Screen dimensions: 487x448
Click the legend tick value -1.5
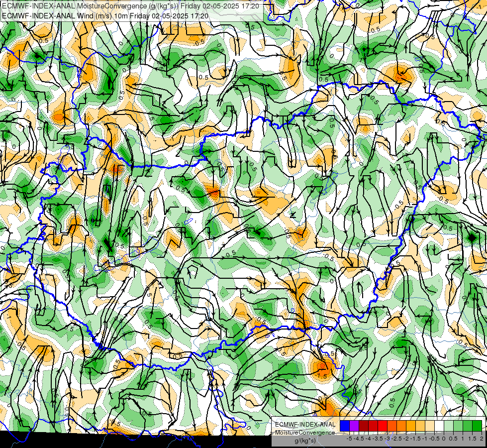tap(415, 439)
